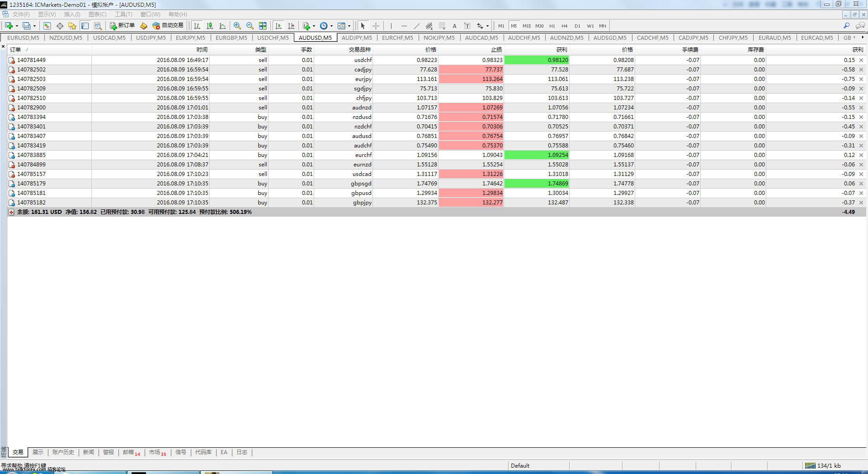
Task: Select the M15 timeframe
Action: point(527,26)
